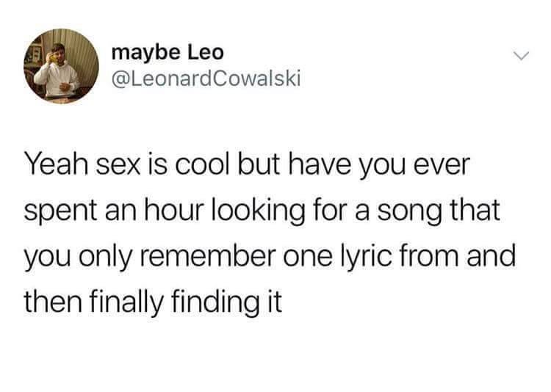The image size is (551, 392).
Task: Open the tweet options chevron menu
Action: pos(520,57)
